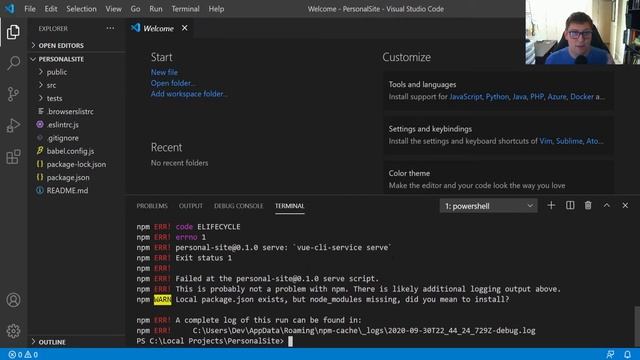This screenshot has height=360, width=640.
Task: Open the Help menu
Action: click(216, 9)
